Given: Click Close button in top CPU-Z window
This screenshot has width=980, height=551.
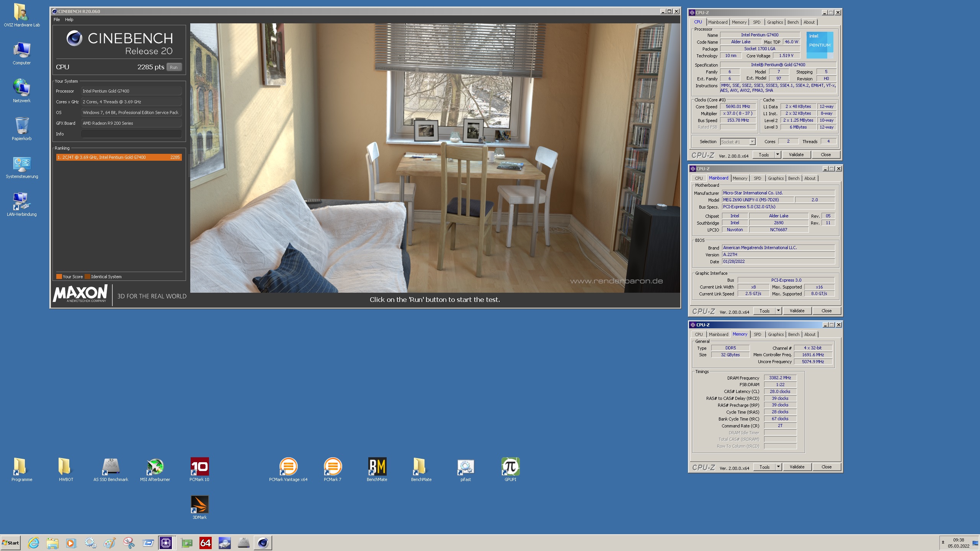Looking at the screenshot, I should click(826, 155).
